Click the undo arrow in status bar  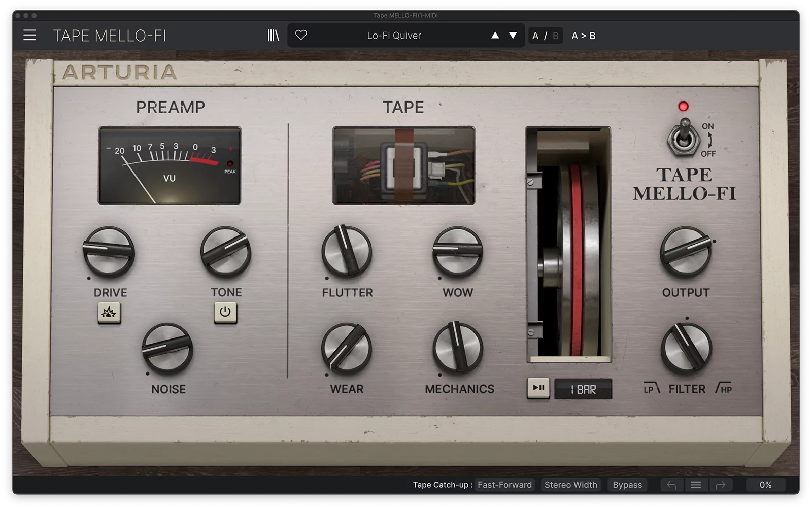(x=671, y=485)
